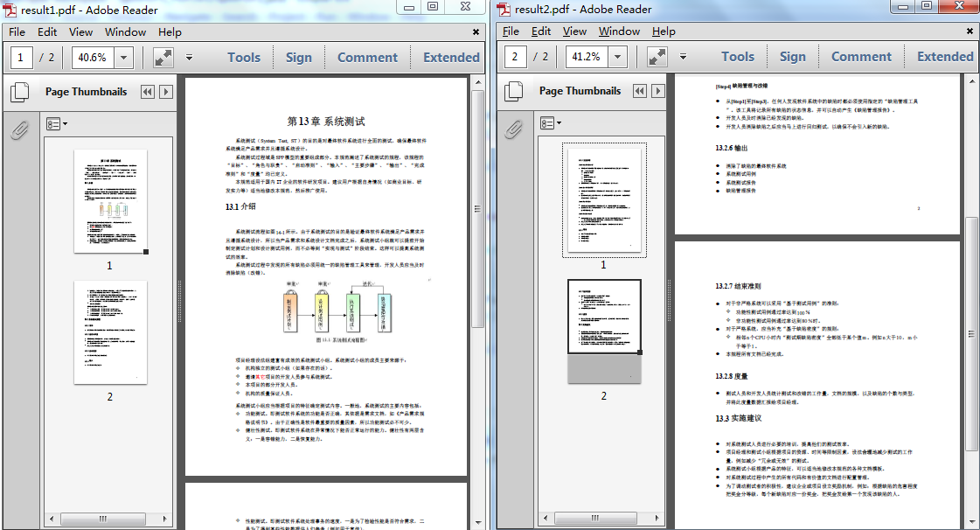Click thumbnails horizontal scrollbar in result1.pdf
This screenshot has width=980, height=530.
point(103,519)
